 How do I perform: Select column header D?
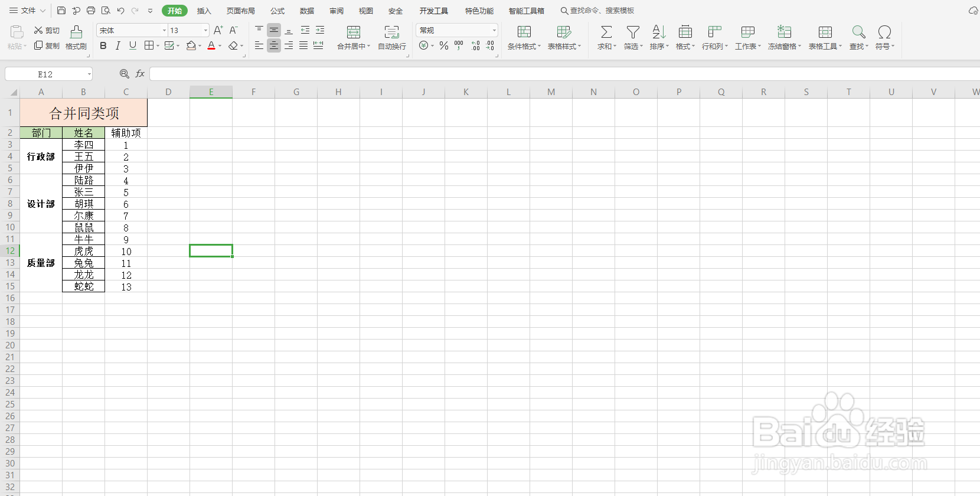(168, 92)
